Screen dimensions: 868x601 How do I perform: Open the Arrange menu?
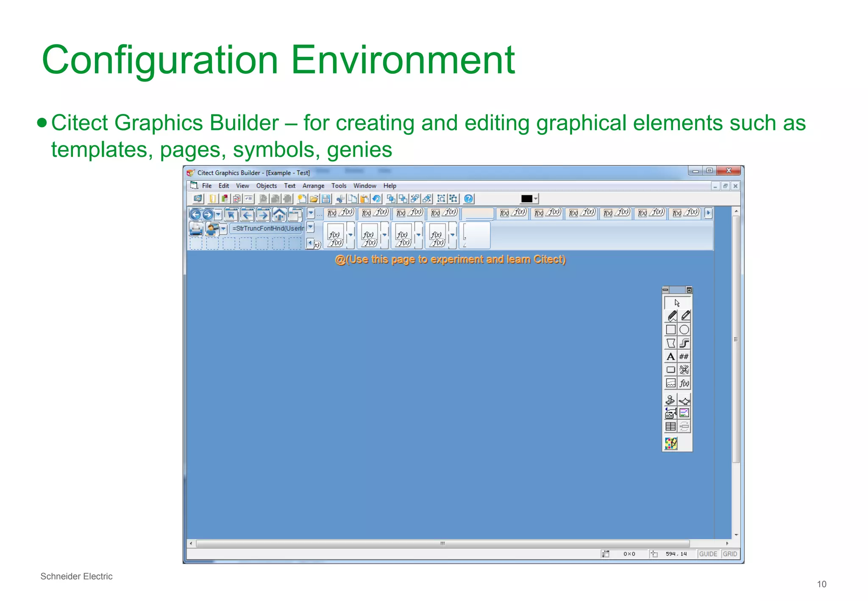(313, 186)
